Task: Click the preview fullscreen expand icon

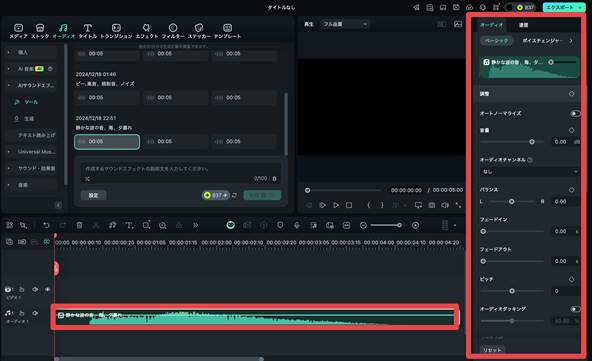Action: tap(458, 205)
